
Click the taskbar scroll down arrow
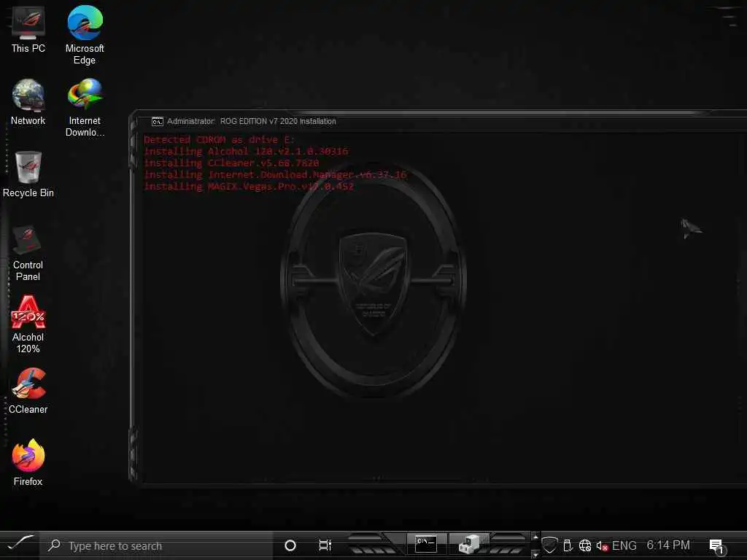pyautogui.click(x=535, y=554)
